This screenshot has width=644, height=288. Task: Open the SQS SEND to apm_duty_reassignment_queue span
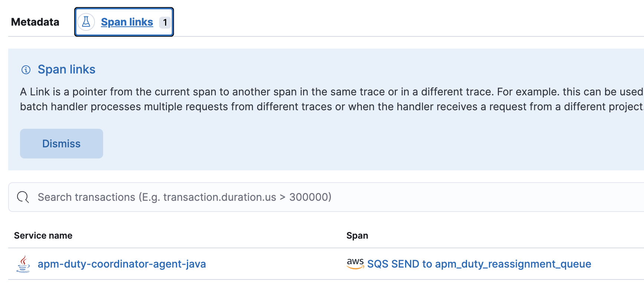[479, 264]
